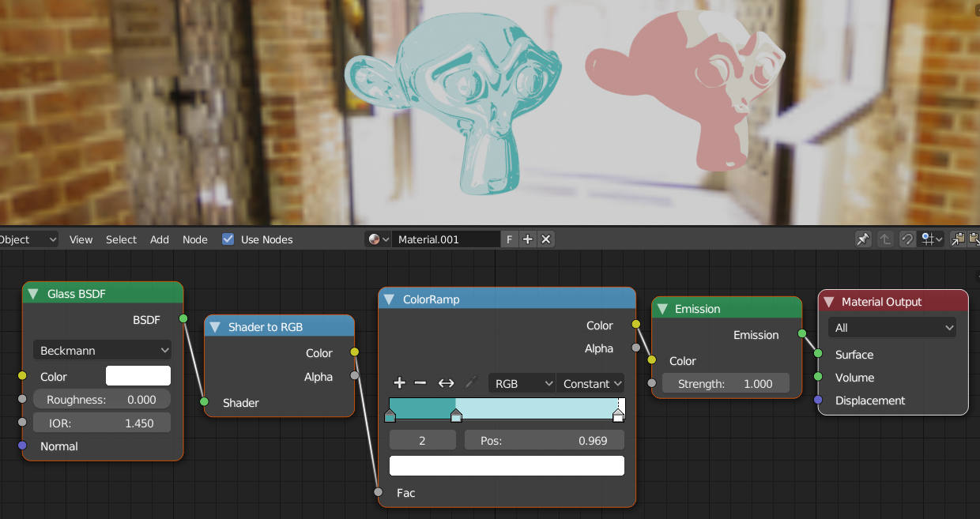Select the first teal ColorRamp stop
Screen dimensions: 980x519
point(390,416)
